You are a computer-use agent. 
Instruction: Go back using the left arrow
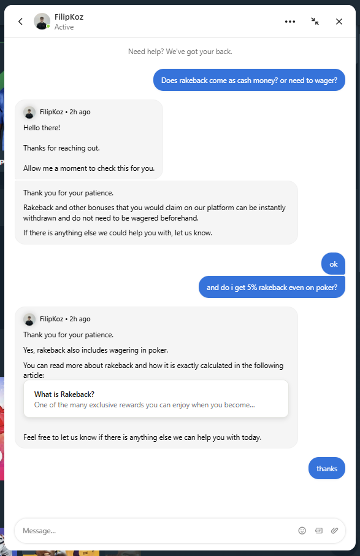pos(20,22)
